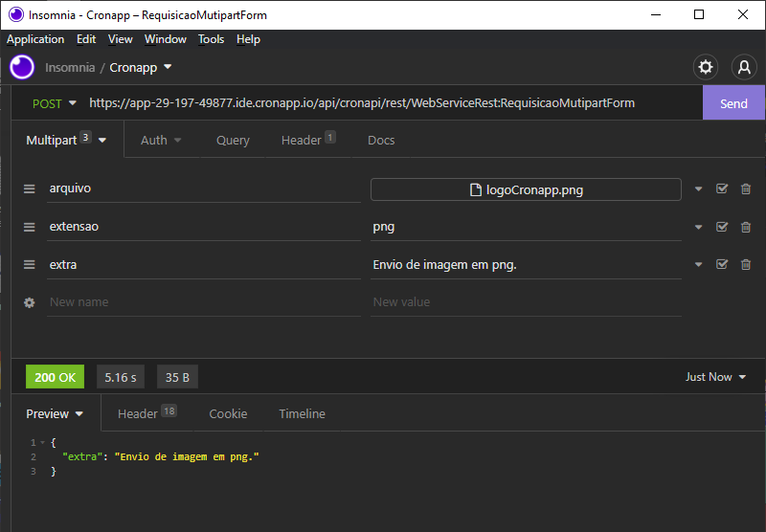Click the png value field
The height and width of the screenshot is (532, 766).
pos(526,227)
